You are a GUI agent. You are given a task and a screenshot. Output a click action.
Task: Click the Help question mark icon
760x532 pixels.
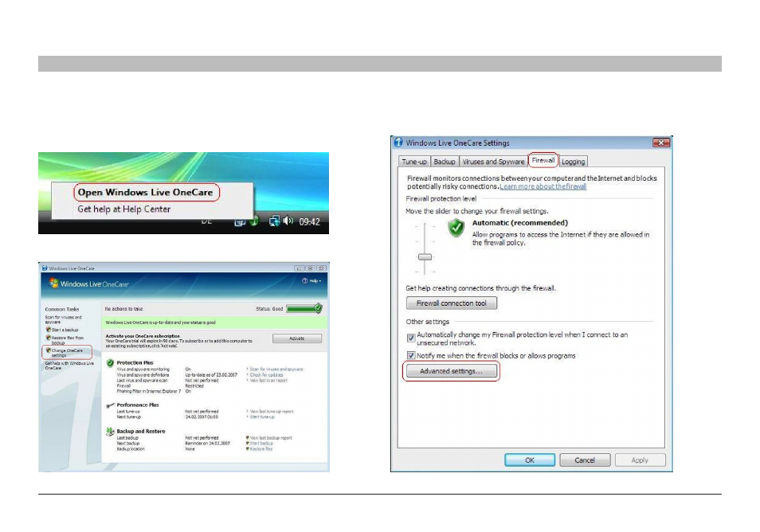pos(304,281)
